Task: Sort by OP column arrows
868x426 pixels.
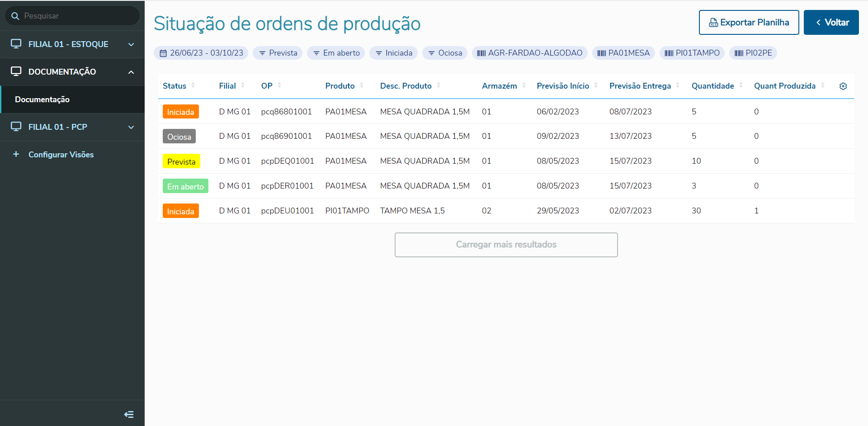Action: tap(279, 85)
